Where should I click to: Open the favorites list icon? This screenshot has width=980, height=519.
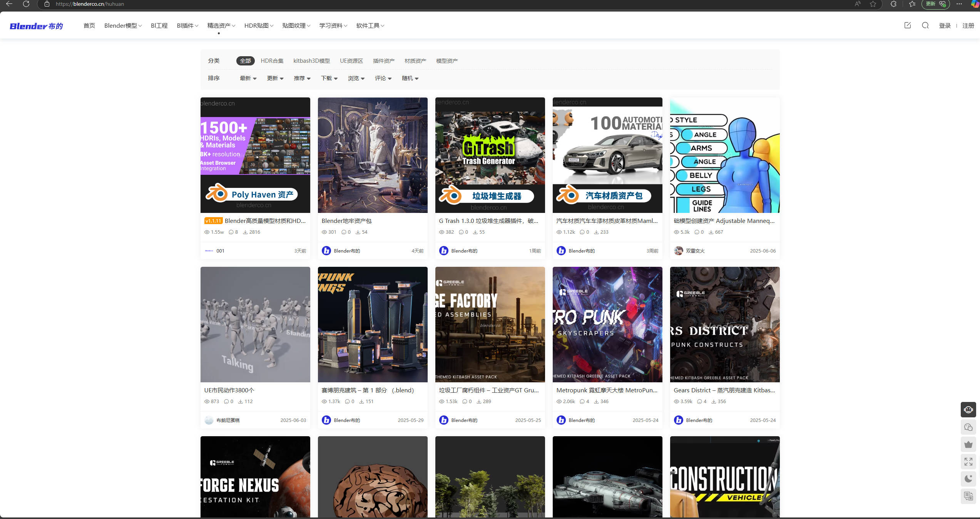(x=912, y=4)
